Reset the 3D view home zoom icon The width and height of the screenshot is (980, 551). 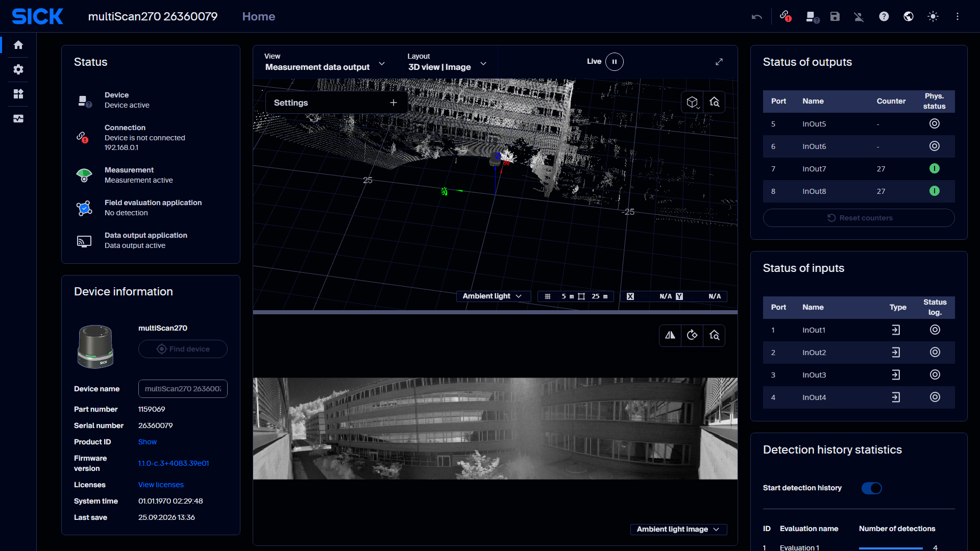715,102
